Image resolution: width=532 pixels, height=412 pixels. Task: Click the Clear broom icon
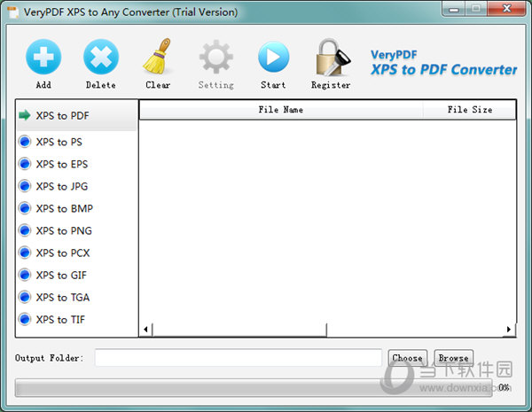click(x=158, y=57)
